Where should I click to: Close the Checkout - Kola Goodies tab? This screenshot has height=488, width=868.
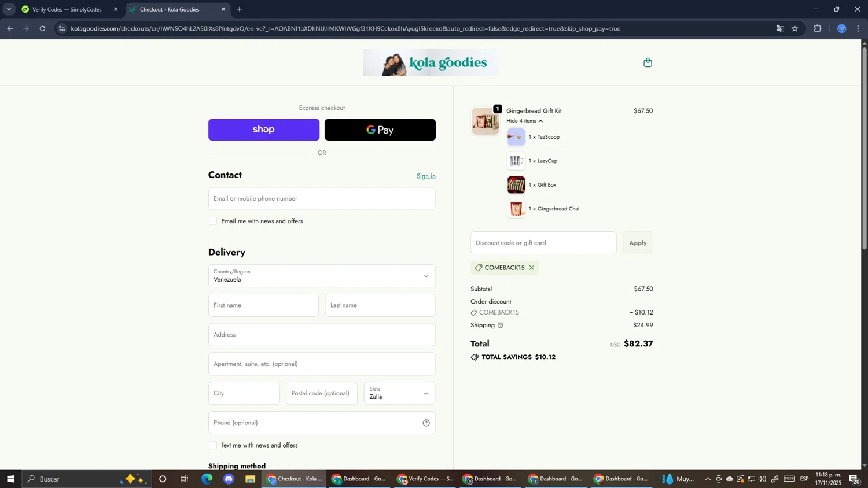tap(223, 9)
